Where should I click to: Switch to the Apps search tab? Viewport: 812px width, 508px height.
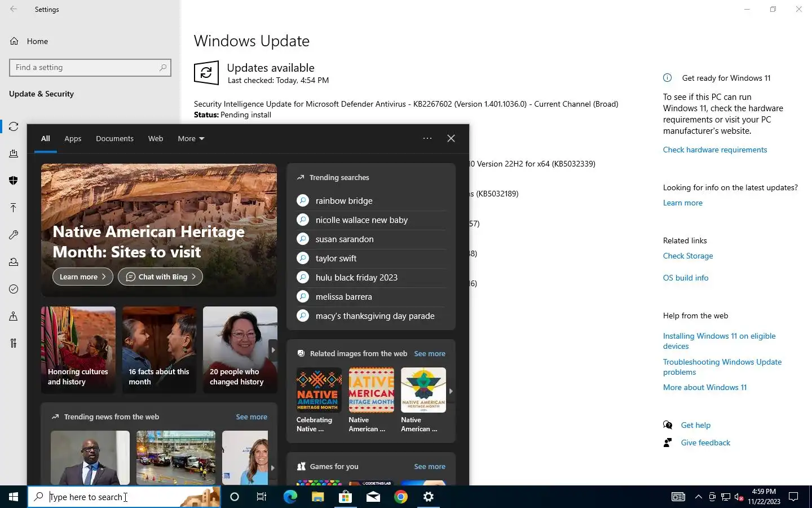pyautogui.click(x=73, y=138)
